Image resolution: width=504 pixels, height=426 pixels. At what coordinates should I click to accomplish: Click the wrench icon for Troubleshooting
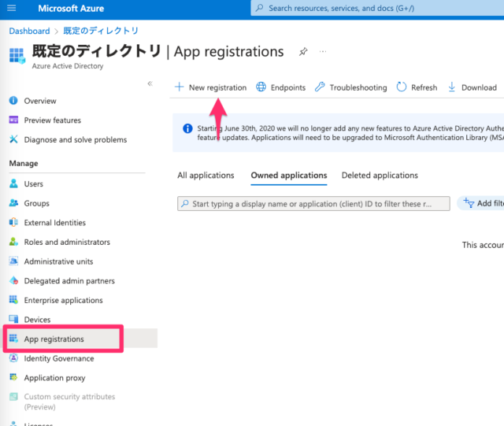(320, 87)
